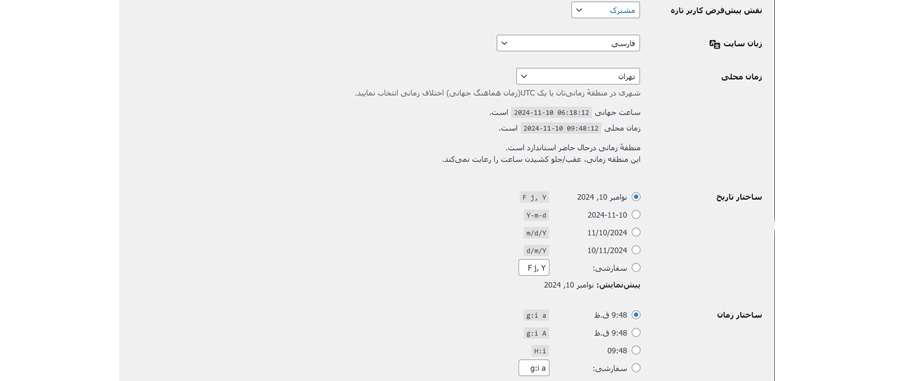The image size is (900, 381).
Task: Open the نقش پیش‌فرض کاربر تازه dropdown (مشترک)
Action: pos(606,10)
